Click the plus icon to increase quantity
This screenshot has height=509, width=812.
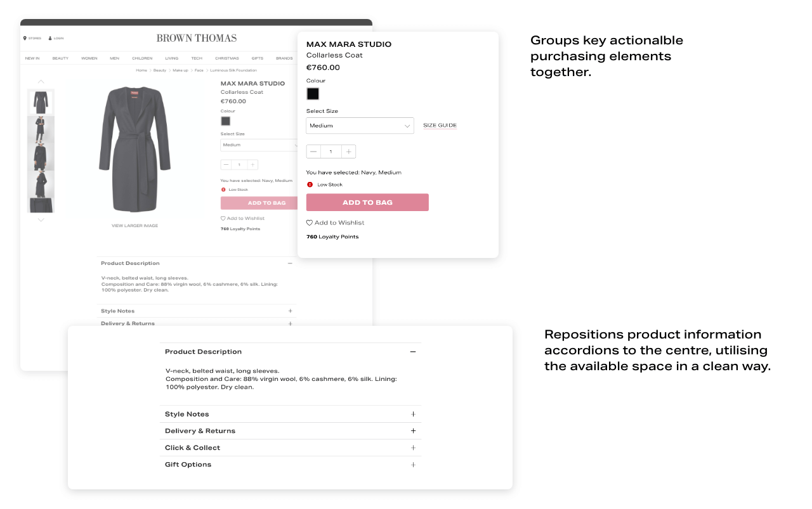pyautogui.click(x=348, y=151)
